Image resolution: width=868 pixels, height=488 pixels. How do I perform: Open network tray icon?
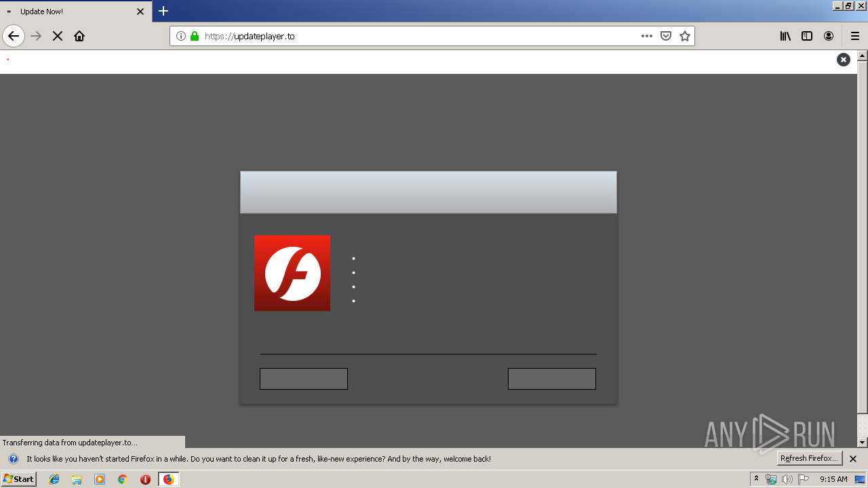pyautogui.click(x=771, y=479)
